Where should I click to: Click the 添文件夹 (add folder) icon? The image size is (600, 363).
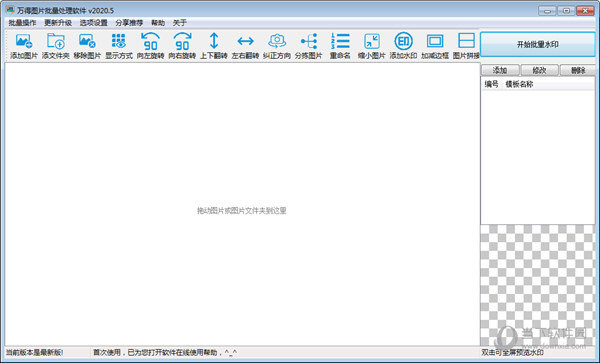coord(55,46)
